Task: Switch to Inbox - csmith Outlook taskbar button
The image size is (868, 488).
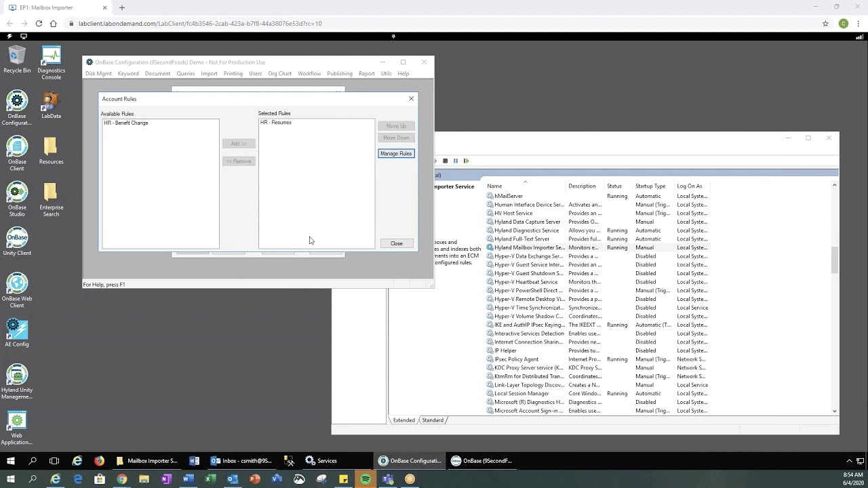Action: [x=241, y=461]
